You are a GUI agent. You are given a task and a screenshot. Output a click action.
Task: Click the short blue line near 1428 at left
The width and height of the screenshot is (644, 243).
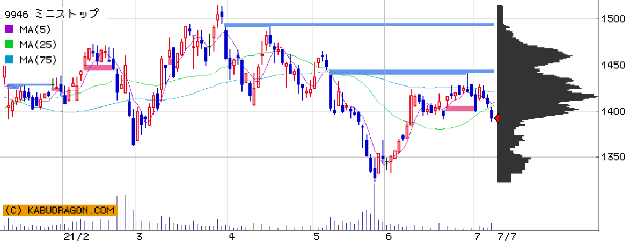[31, 84]
